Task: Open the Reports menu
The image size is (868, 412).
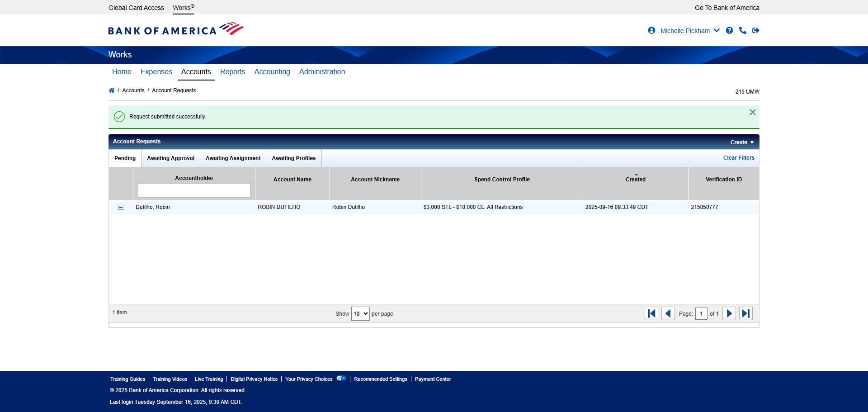Action: point(232,71)
